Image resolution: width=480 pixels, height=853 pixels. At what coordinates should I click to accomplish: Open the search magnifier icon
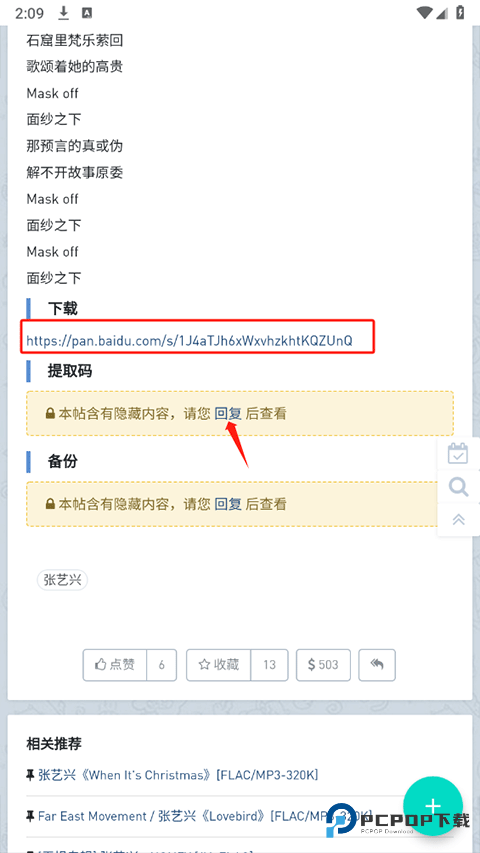[x=459, y=486]
